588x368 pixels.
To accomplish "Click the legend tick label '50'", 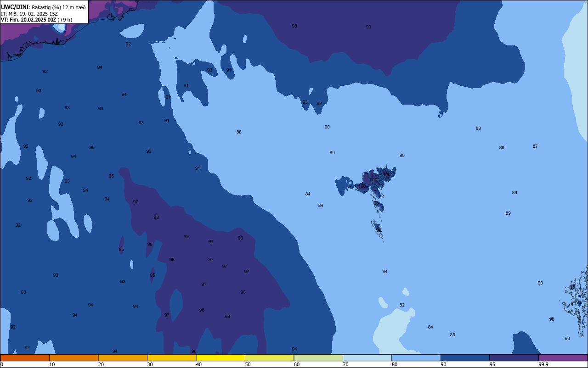I will (248, 364).
